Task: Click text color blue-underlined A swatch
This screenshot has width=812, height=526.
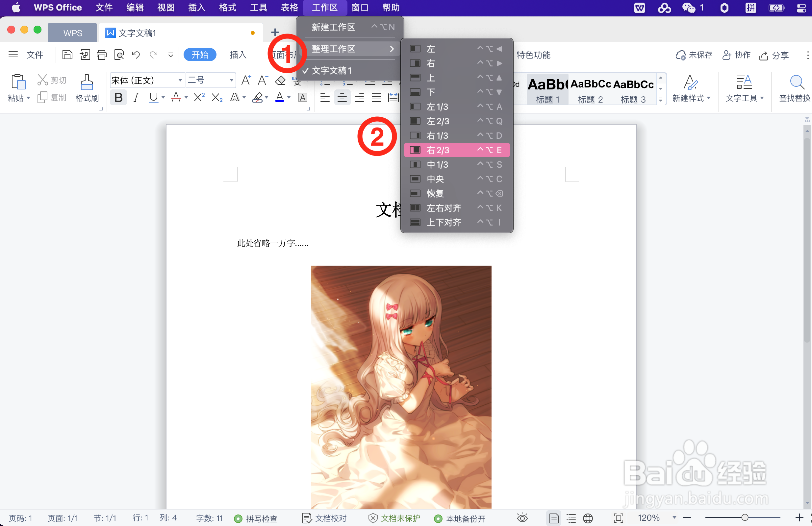Action: click(279, 98)
